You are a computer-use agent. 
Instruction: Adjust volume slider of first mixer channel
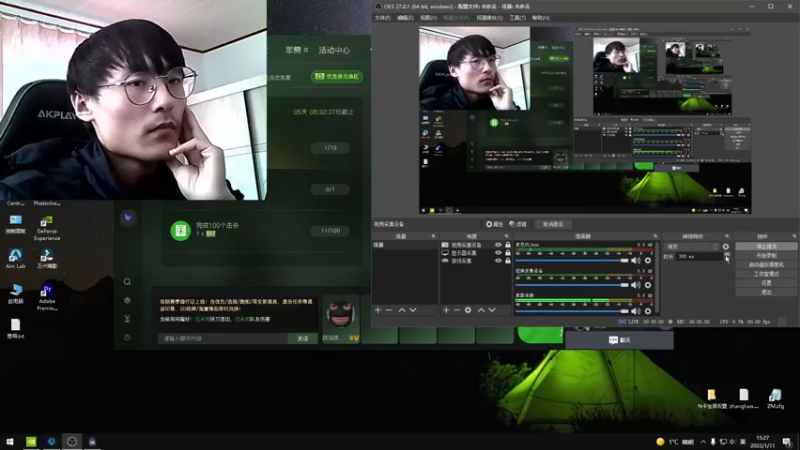point(572,260)
